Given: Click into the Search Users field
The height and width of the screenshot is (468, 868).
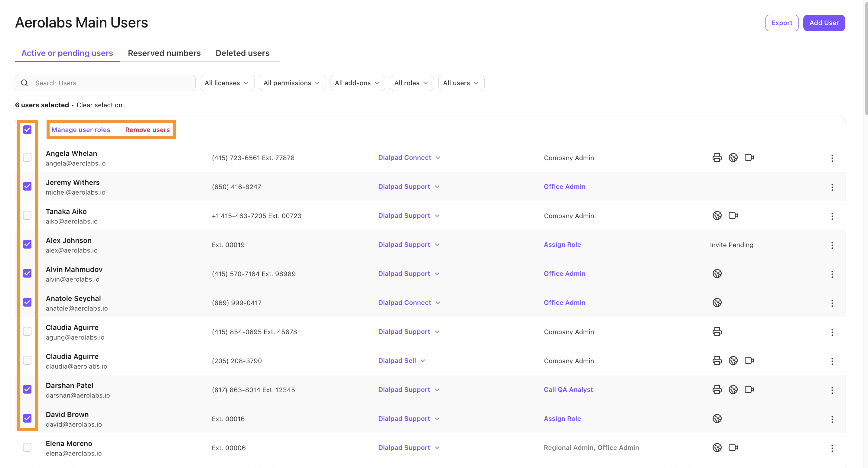Looking at the screenshot, I should (105, 83).
